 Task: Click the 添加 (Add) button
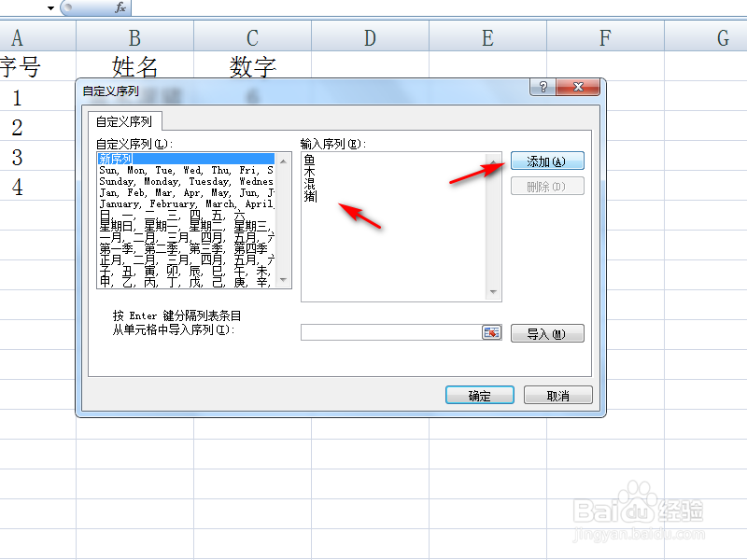coord(547,161)
